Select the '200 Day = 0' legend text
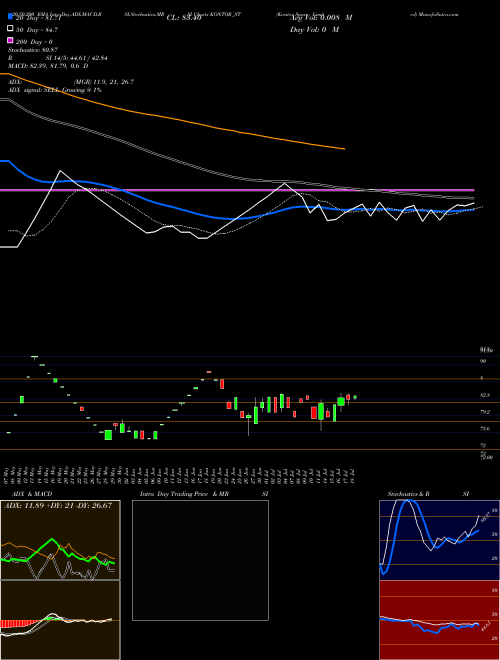 (35, 42)
